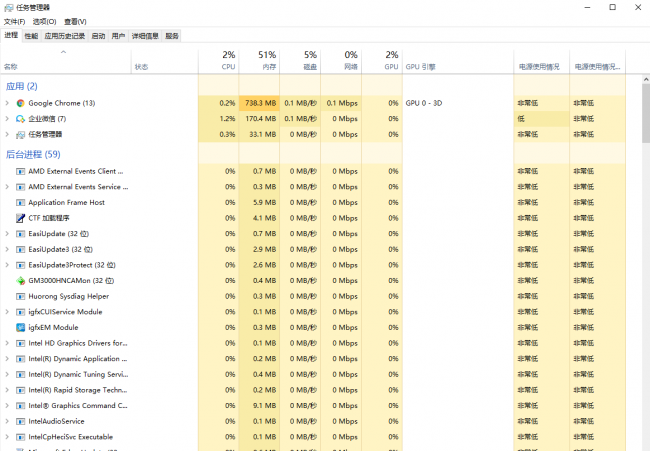Viewport: 650px width, 451px height.
Task: Click the AMD External Events Service icon
Action: click(x=20, y=187)
